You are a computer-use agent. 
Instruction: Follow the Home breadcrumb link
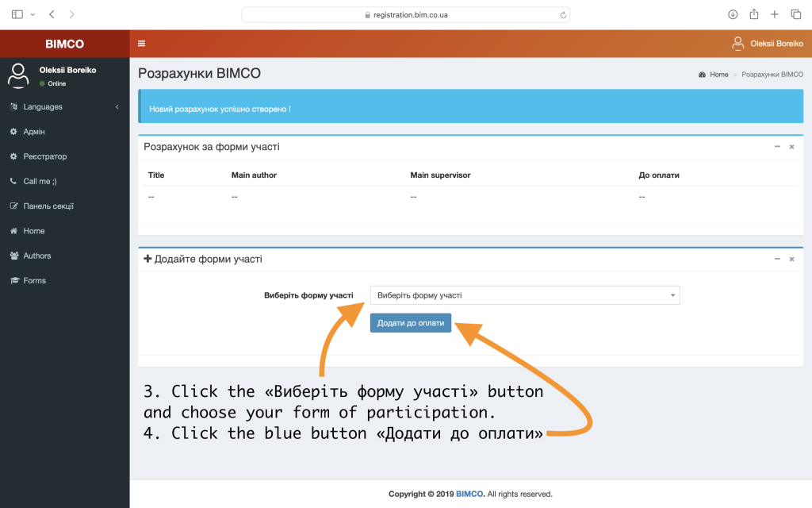click(x=718, y=75)
